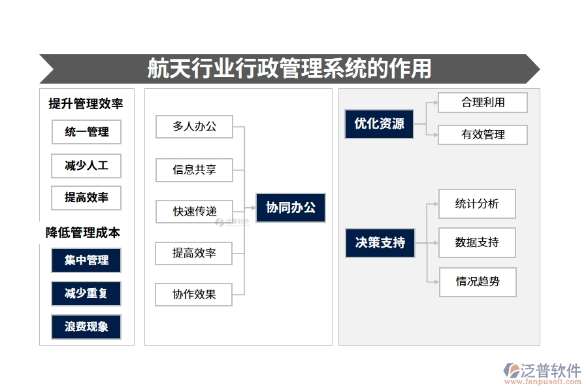The height and width of the screenshot is (392, 588).
Task: Select the 多人办公 item
Action: [x=194, y=127]
